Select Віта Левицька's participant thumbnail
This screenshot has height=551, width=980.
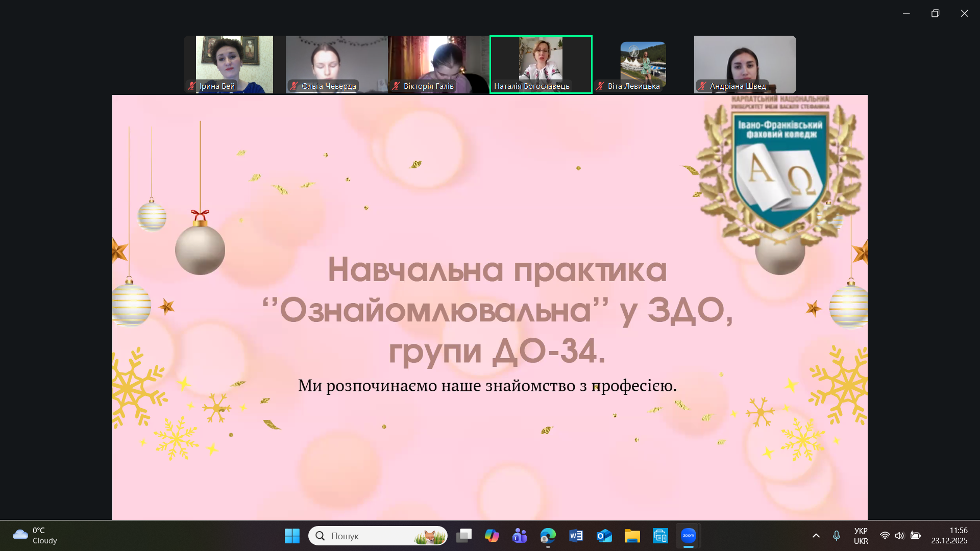pos(643,64)
